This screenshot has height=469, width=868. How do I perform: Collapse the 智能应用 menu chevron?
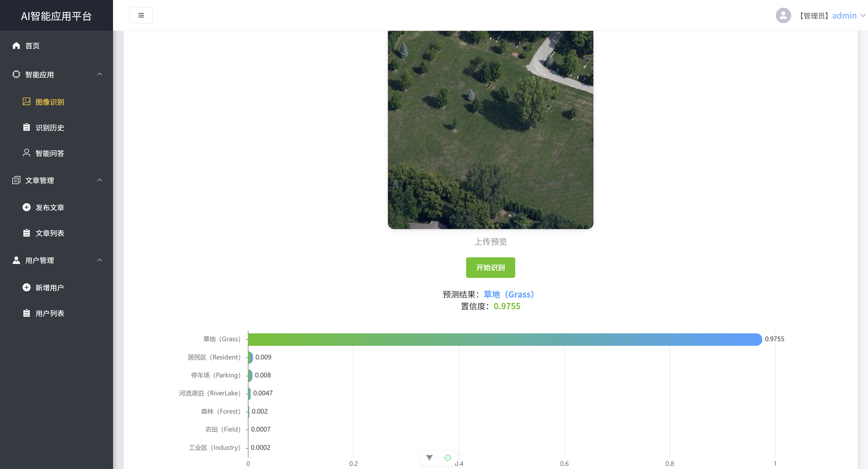click(99, 74)
